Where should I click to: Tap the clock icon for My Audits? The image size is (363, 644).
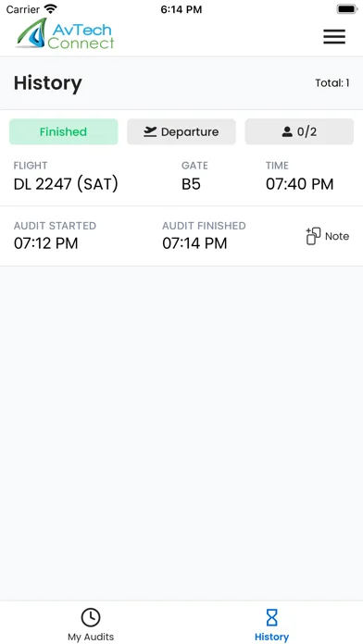click(91, 617)
